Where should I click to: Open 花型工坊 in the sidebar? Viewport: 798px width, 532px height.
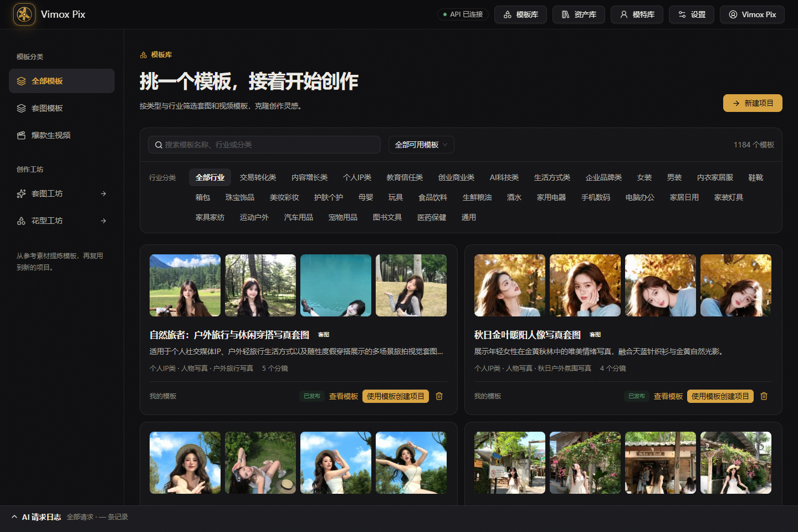coord(62,221)
